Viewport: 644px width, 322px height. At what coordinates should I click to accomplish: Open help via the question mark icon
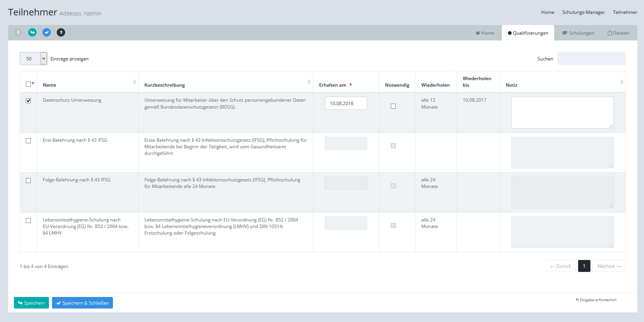pyautogui.click(x=61, y=32)
